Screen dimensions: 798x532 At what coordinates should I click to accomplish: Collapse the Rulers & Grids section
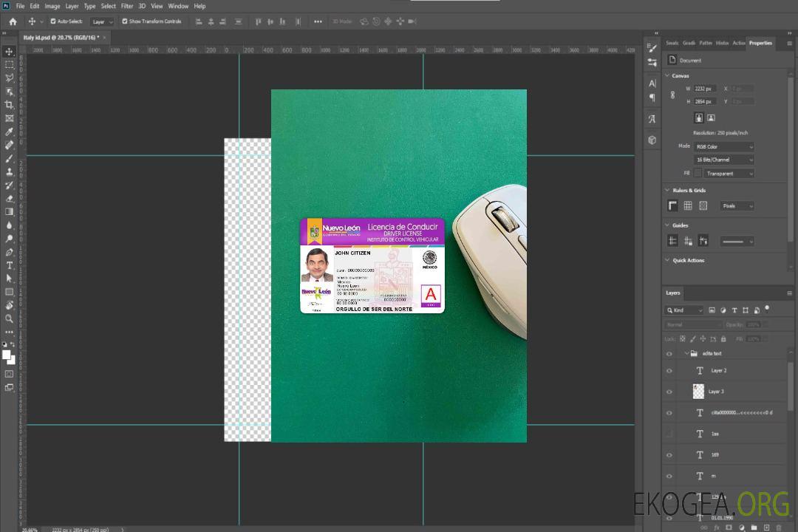(x=667, y=190)
